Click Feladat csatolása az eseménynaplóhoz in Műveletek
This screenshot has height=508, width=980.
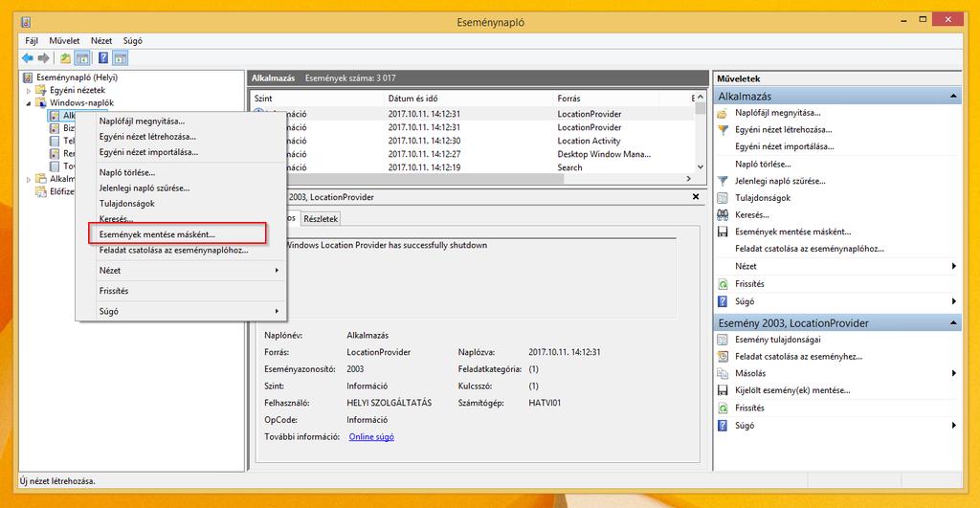810,249
